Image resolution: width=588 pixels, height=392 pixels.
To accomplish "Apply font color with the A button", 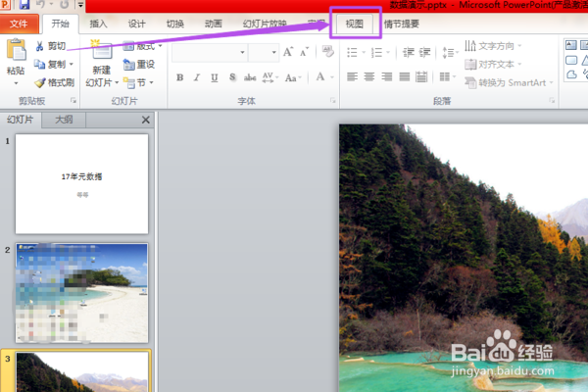I will coord(320,77).
